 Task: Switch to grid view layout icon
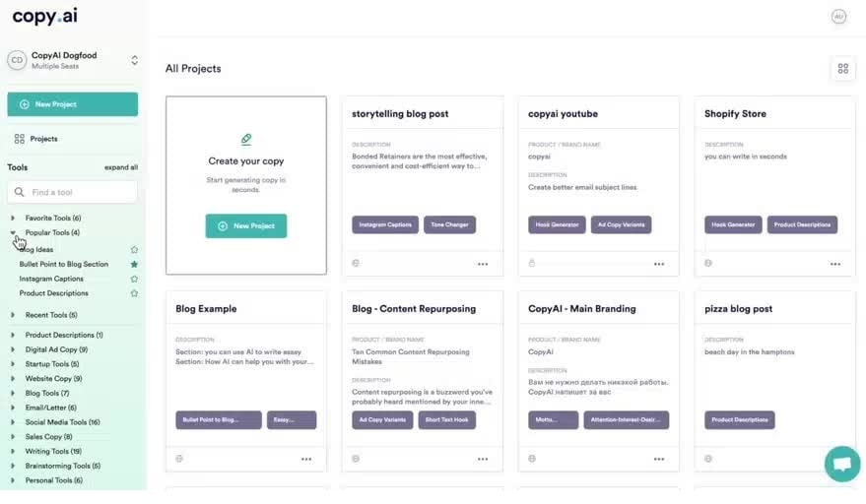842,69
